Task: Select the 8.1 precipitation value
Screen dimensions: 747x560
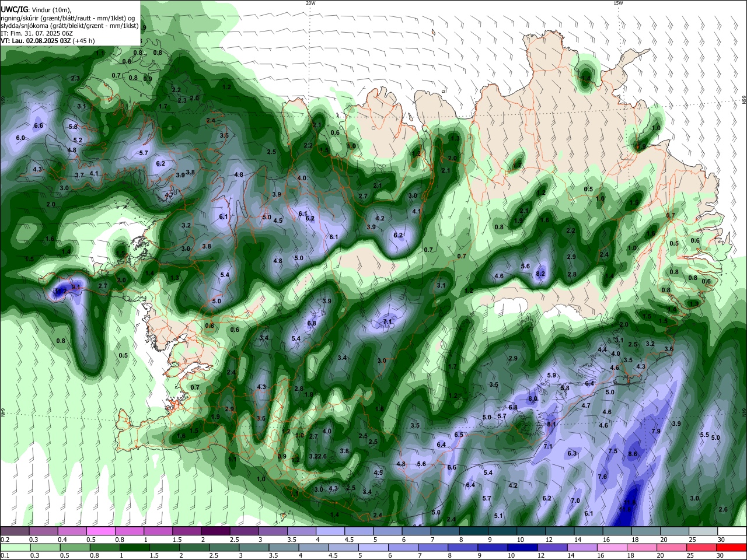Action: (552, 424)
